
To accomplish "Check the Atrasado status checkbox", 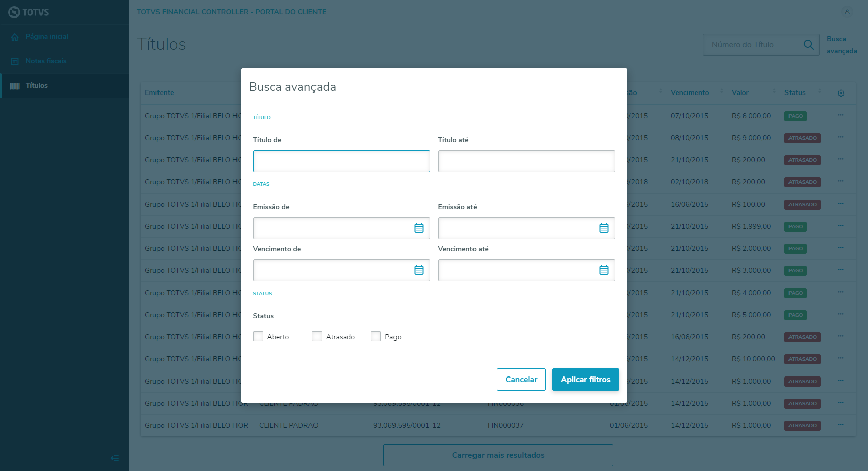I will 317,336.
